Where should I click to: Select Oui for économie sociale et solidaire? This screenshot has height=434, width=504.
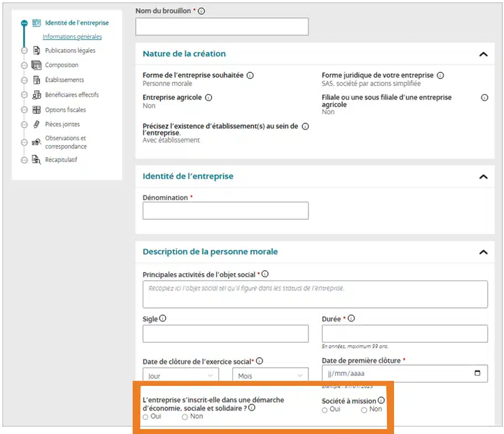coord(146,417)
